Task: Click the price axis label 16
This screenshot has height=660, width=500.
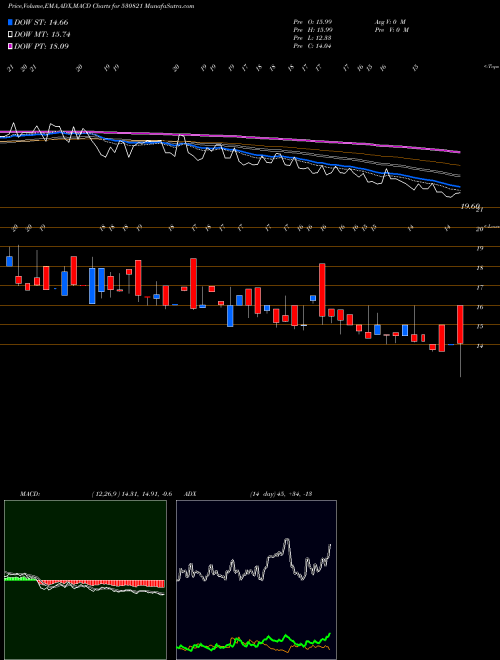Action: (x=479, y=307)
